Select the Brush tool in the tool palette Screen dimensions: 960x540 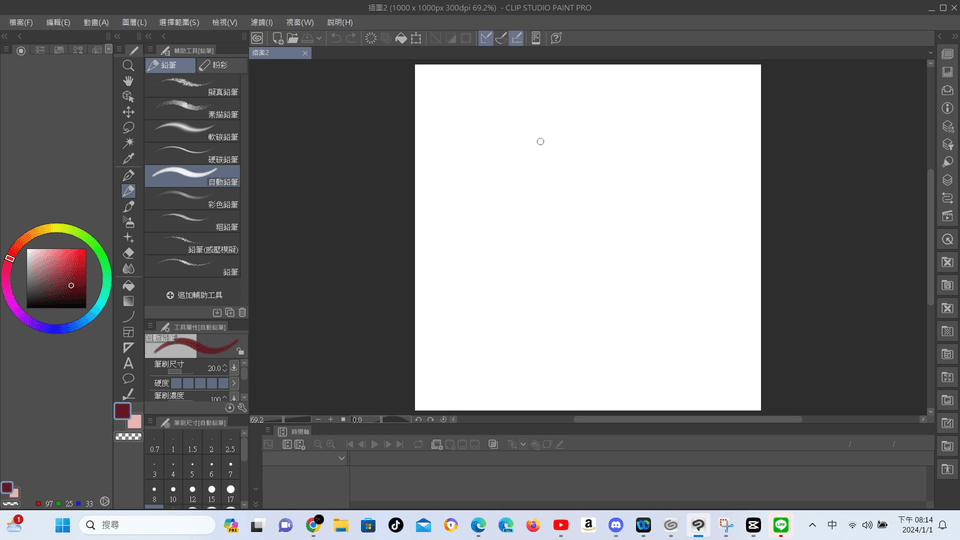coord(128,206)
